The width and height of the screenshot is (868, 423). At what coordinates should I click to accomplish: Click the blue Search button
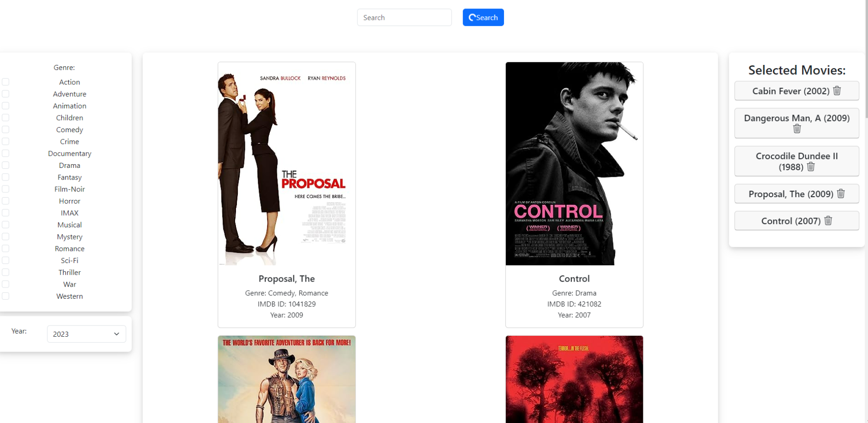(x=483, y=18)
